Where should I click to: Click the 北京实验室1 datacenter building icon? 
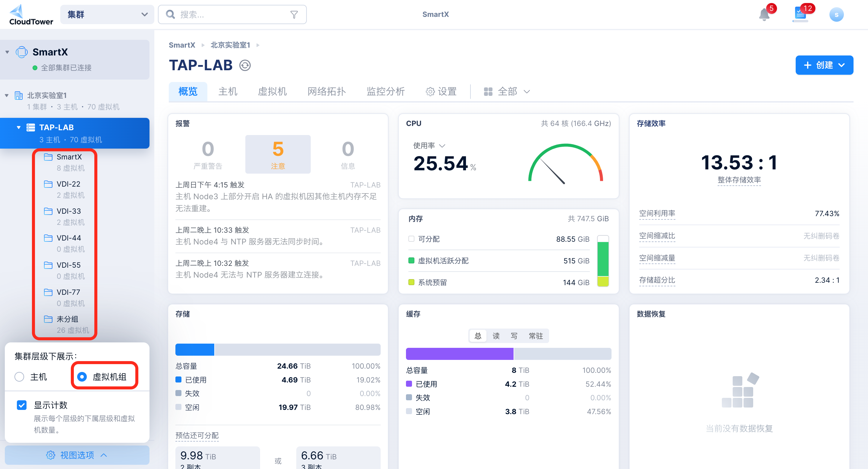(19, 95)
